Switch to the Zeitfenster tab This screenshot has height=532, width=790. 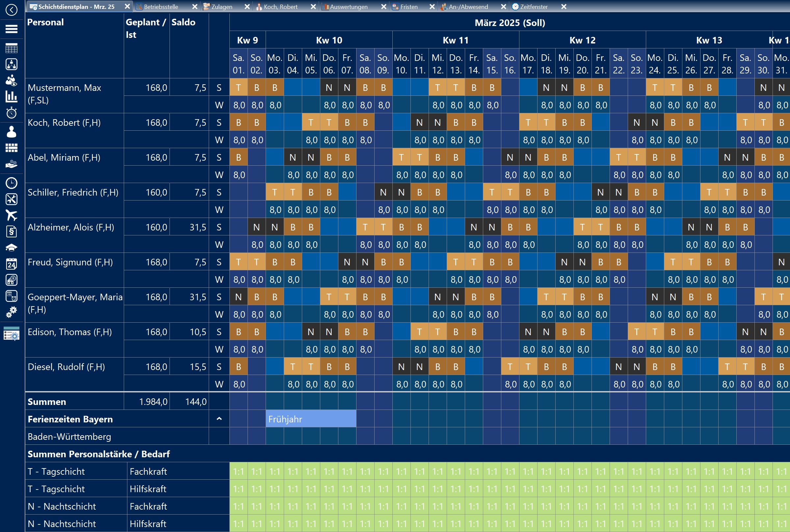[534, 7]
